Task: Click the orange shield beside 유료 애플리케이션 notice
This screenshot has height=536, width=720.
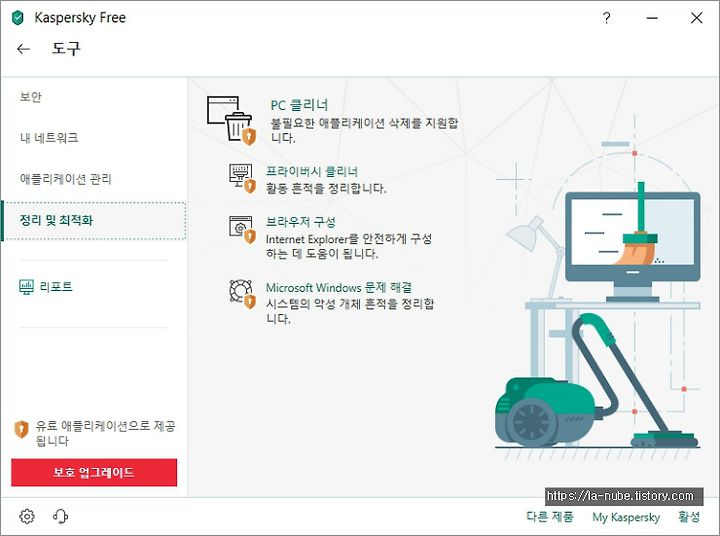Action: click(21, 429)
